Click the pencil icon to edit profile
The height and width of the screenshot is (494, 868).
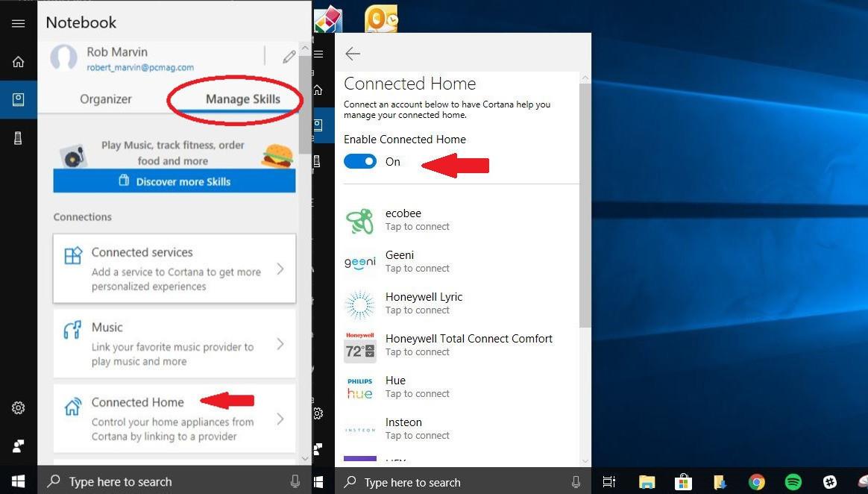click(289, 56)
